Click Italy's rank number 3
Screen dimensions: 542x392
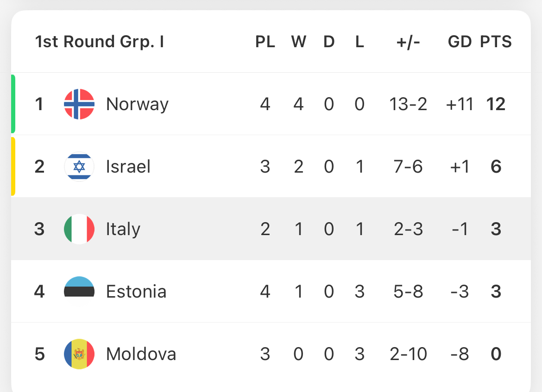click(39, 229)
